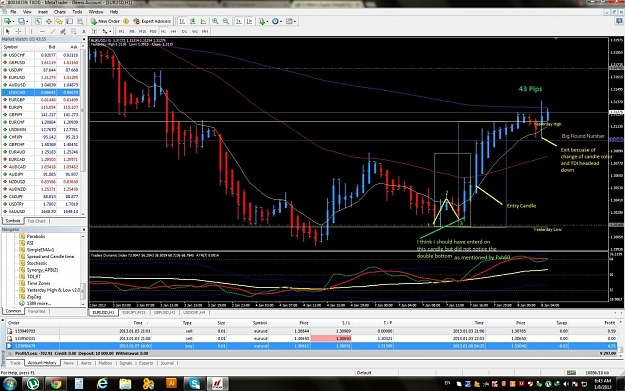Viewport: 625px width, 391px height.
Task: Select the Text tool
Action: coord(84,31)
